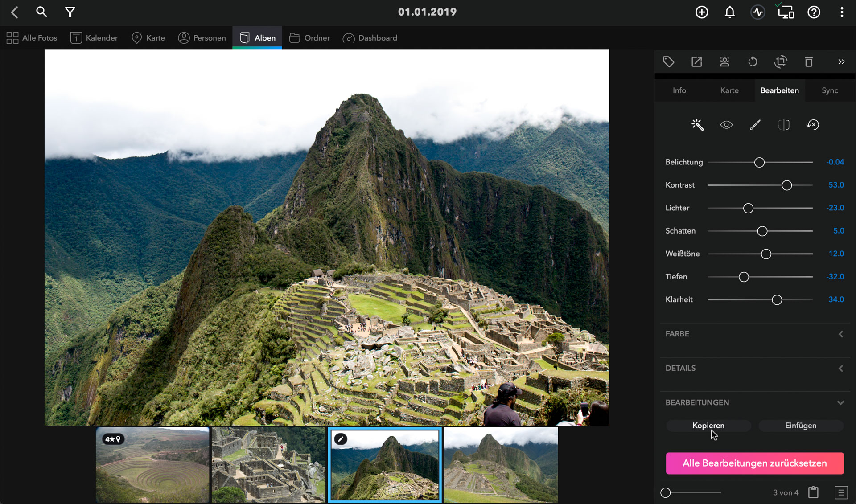Toggle the eye preview icon
Image resolution: width=856 pixels, height=504 pixels.
(x=726, y=125)
